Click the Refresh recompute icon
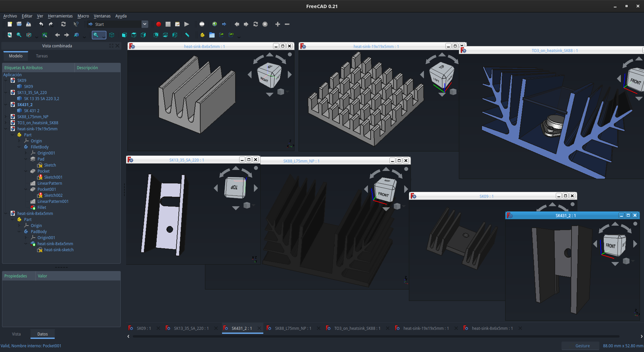644x352 pixels. [x=63, y=24]
